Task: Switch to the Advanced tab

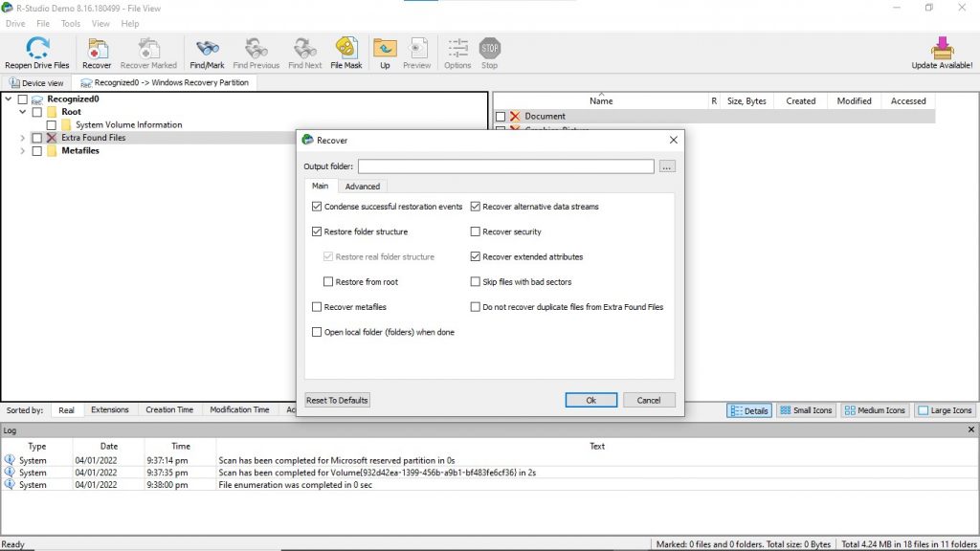Action: click(363, 186)
